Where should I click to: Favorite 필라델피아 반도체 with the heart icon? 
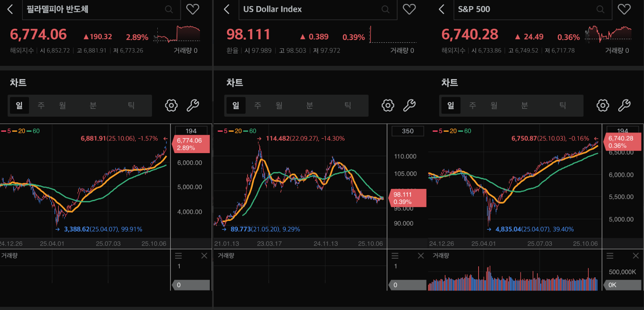click(x=193, y=9)
